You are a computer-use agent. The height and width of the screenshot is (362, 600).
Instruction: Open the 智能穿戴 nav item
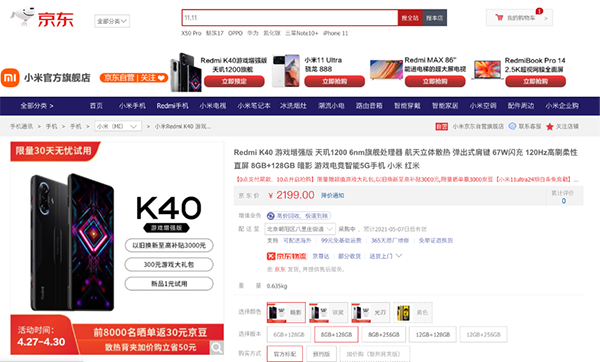[x=408, y=106]
